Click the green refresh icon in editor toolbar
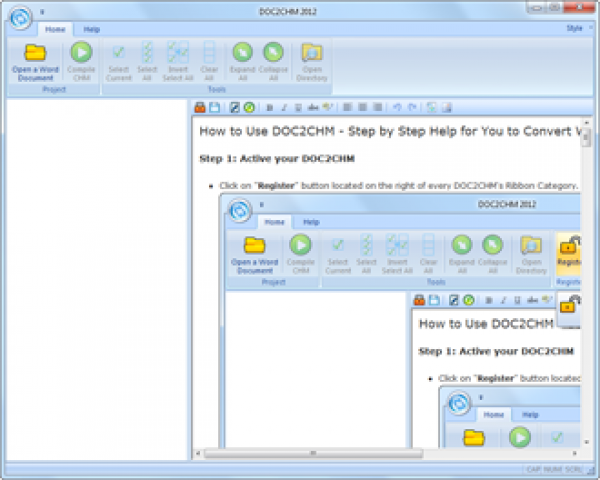The image size is (600, 480). click(x=249, y=108)
